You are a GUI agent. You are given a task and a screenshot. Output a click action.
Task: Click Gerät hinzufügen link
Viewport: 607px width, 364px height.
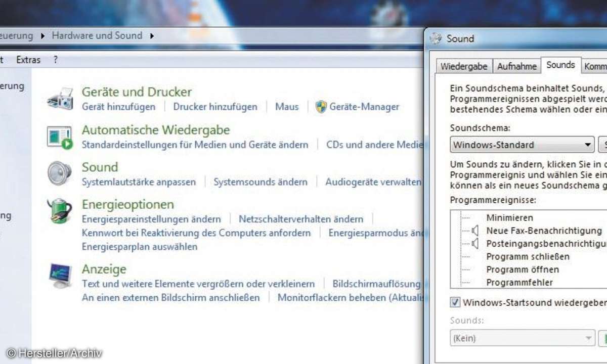(118, 107)
